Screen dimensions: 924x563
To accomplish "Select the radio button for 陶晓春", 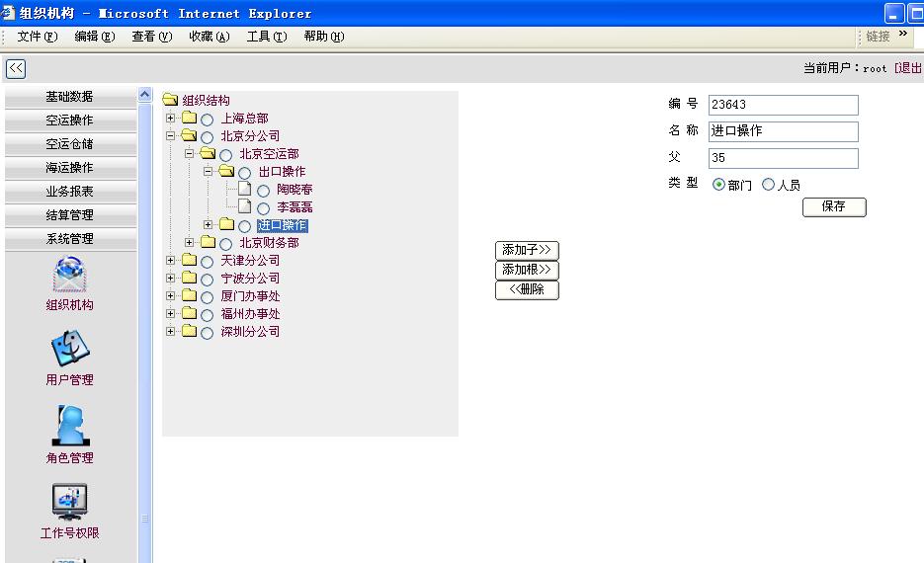I will (x=264, y=191).
